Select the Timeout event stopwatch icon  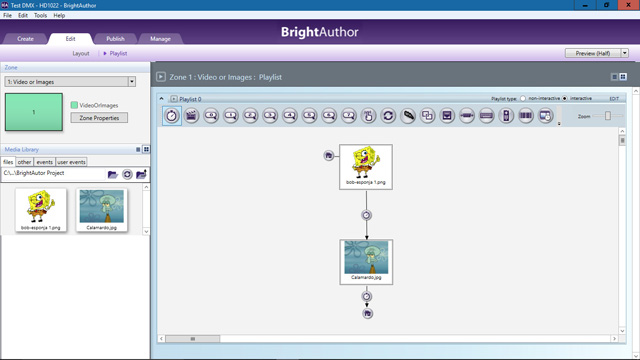tap(172, 116)
